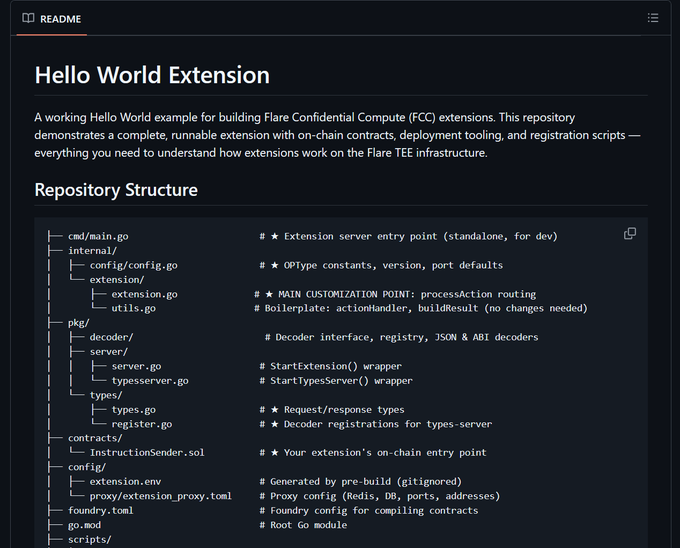Click types.go in the tree

point(134,409)
